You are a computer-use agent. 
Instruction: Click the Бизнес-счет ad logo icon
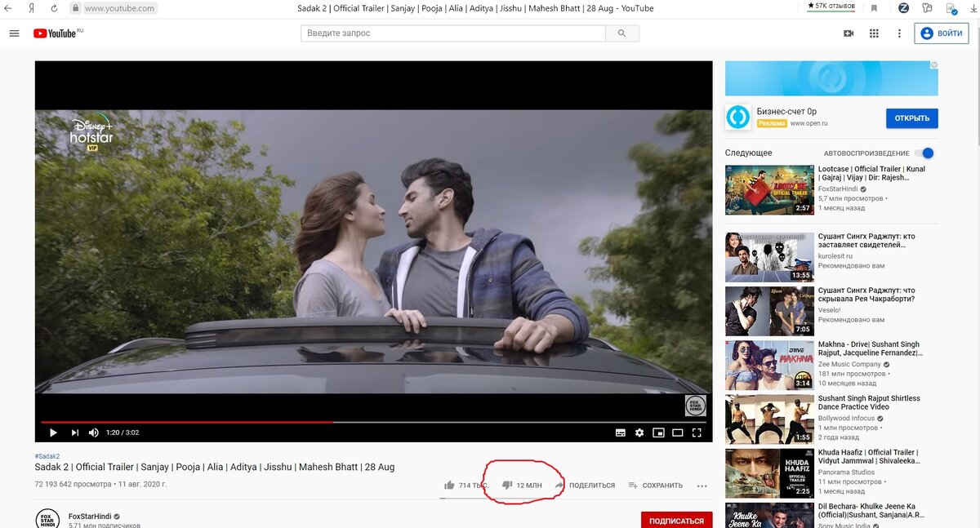click(x=738, y=117)
